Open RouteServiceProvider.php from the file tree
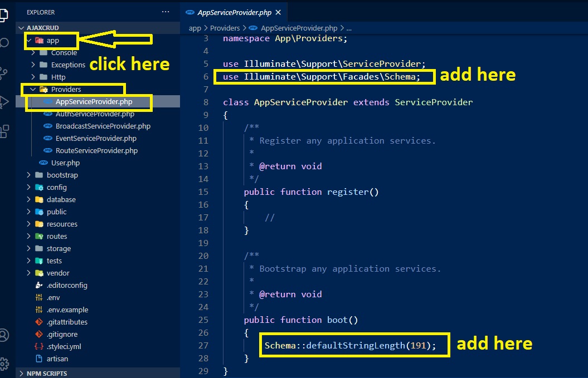 (96, 151)
